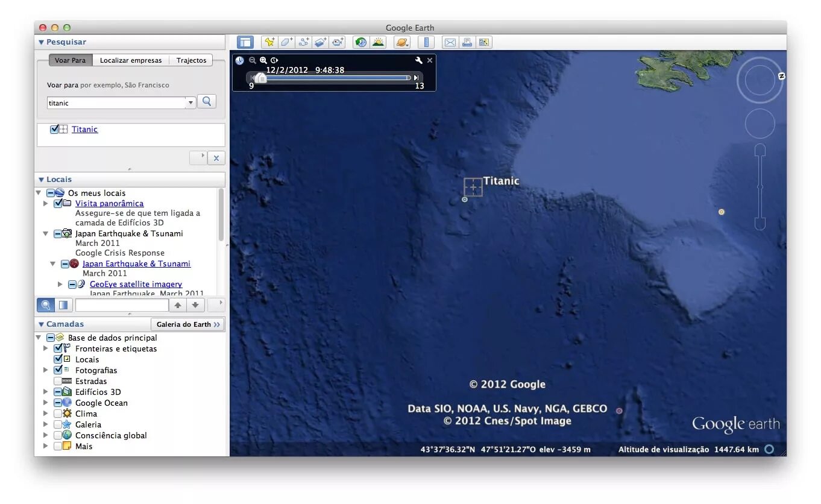Play the time animation button
Viewport: 821px width, 504px height.
coord(274,60)
